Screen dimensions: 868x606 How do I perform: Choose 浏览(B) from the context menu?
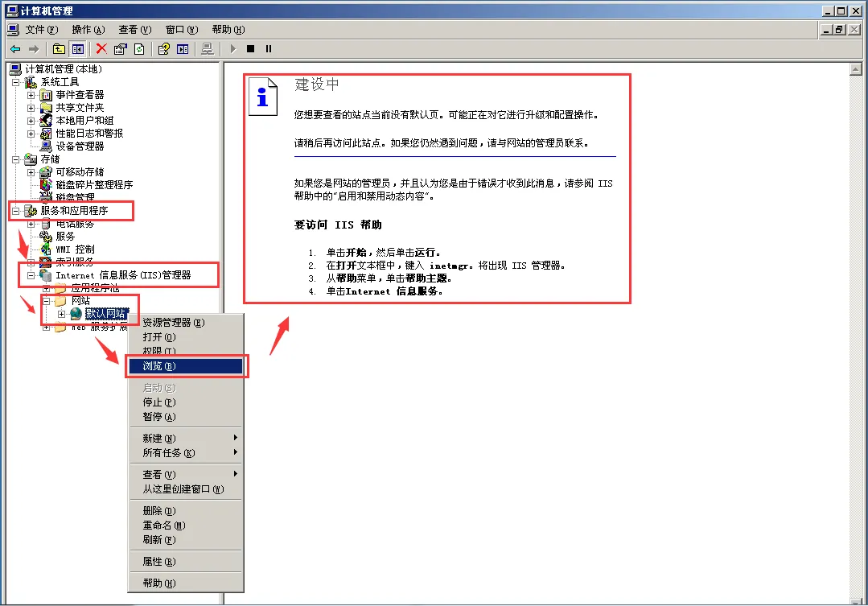coord(186,366)
